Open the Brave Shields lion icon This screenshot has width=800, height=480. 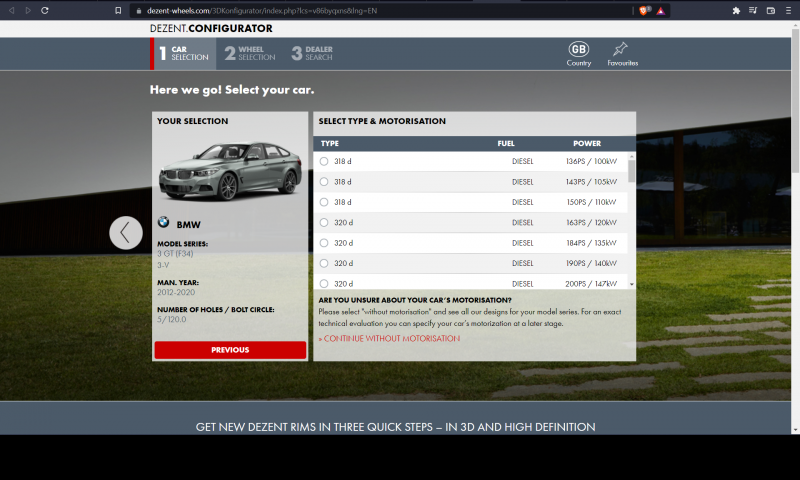click(x=644, y=11)
